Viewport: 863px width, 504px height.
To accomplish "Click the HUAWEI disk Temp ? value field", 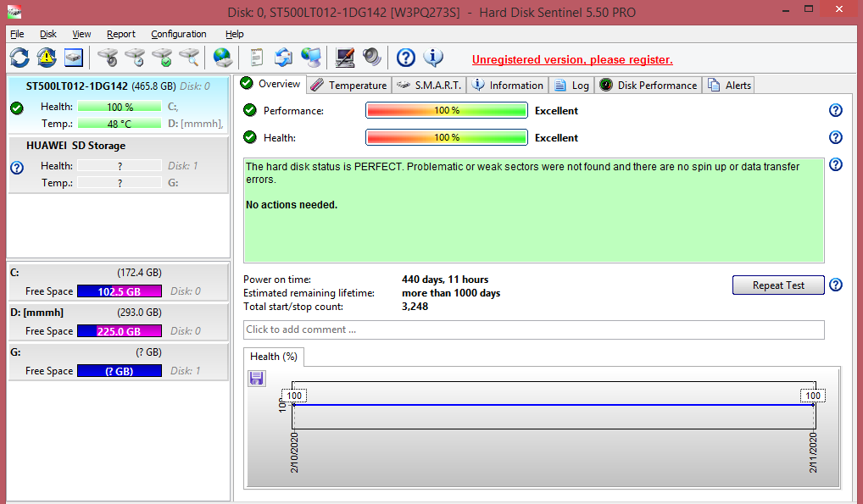I will [x=120, y=183].
